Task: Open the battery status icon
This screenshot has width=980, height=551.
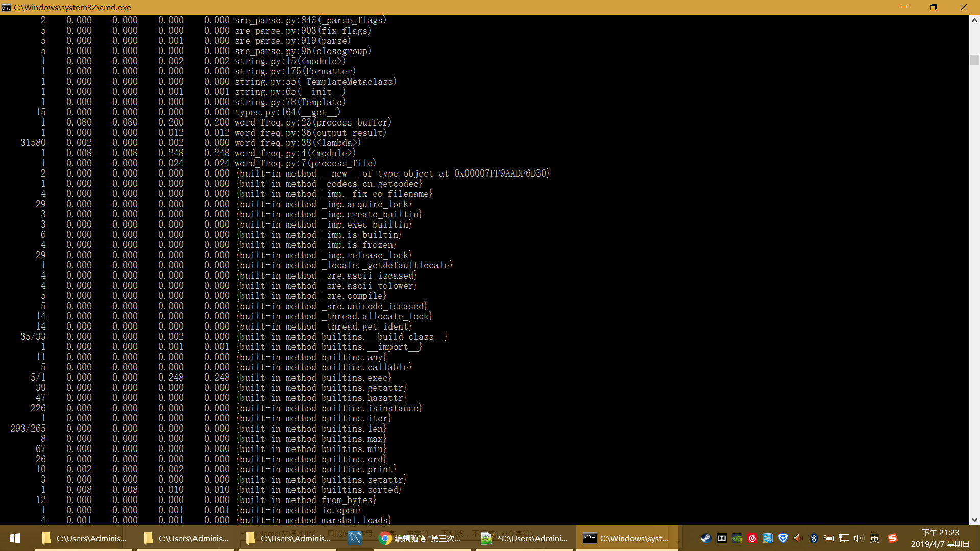Action: (x=829, y=538)
